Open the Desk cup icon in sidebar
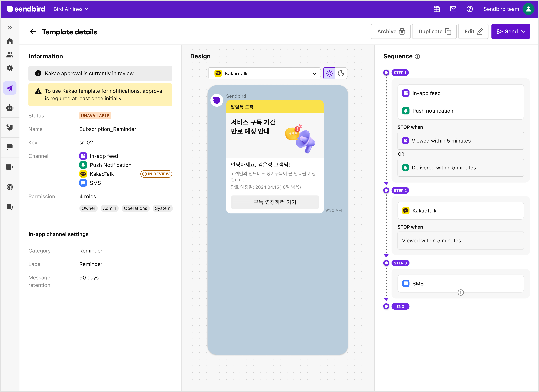This screenshot has width=539, height=392. point(10,207)
